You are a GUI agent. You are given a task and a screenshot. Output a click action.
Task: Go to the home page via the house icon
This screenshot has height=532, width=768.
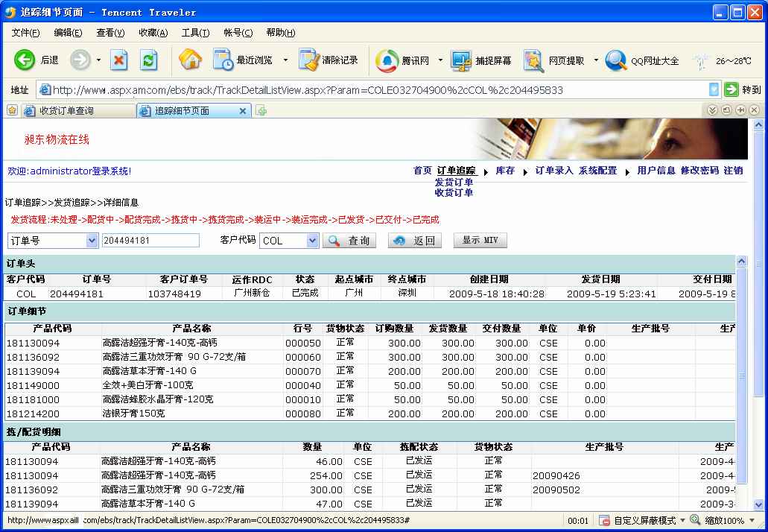(190, 60)
